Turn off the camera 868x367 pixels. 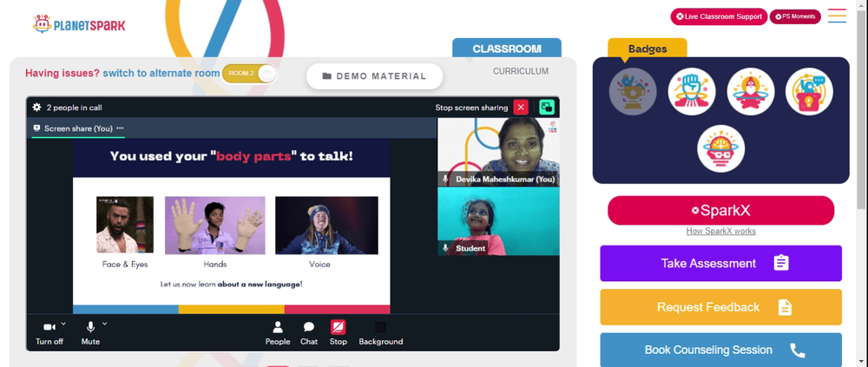coord(49,333)
